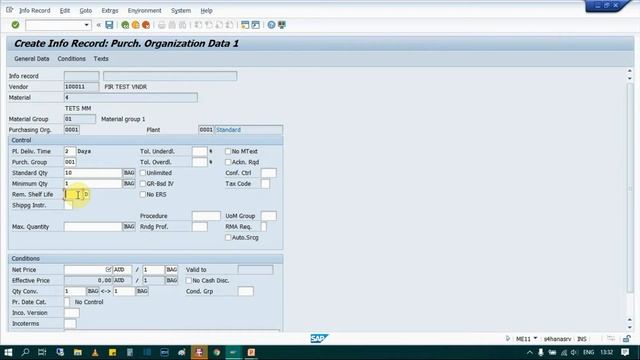640x360 pixels.
Task: Open Task View on the taskbar
Action: (42, 352)
